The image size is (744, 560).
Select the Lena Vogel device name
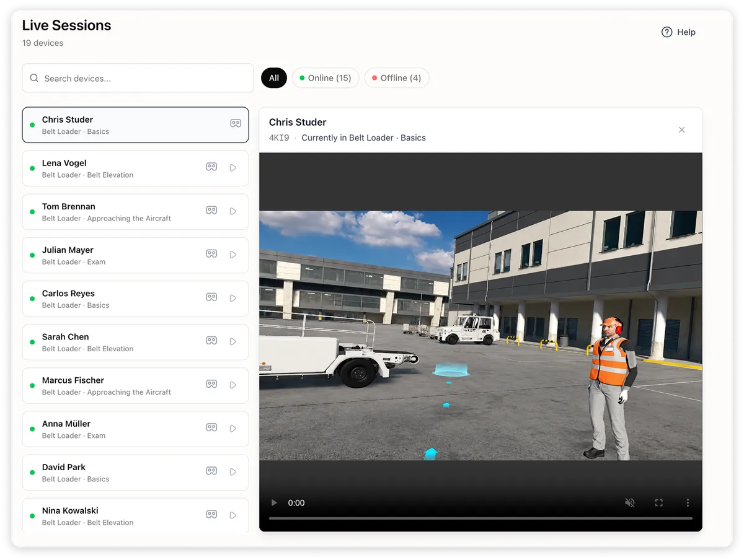64,163
